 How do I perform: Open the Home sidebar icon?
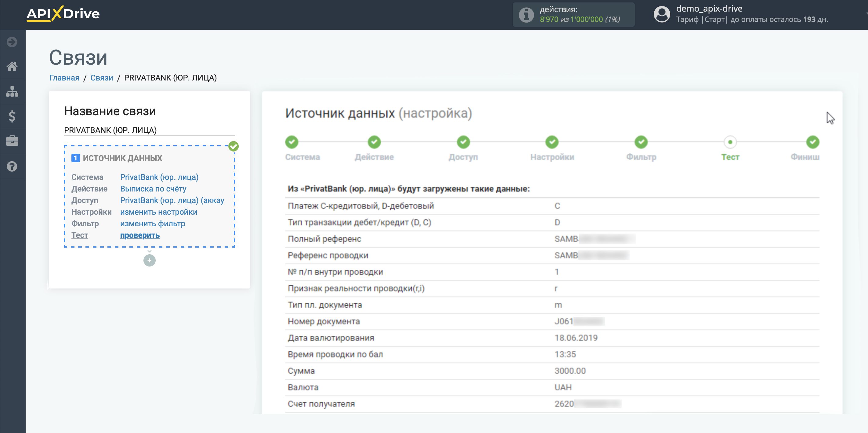click(12, 66)
